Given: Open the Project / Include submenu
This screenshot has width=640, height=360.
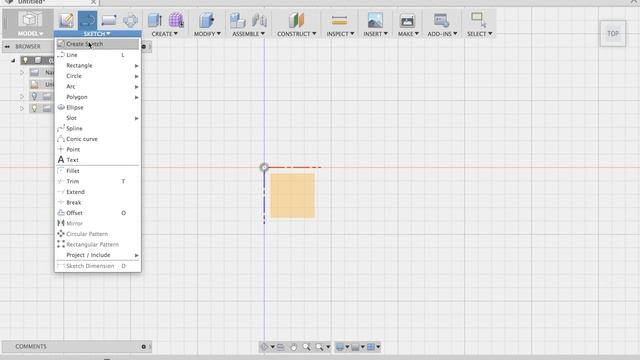Looking at the screenshot, I should point(98,255).
